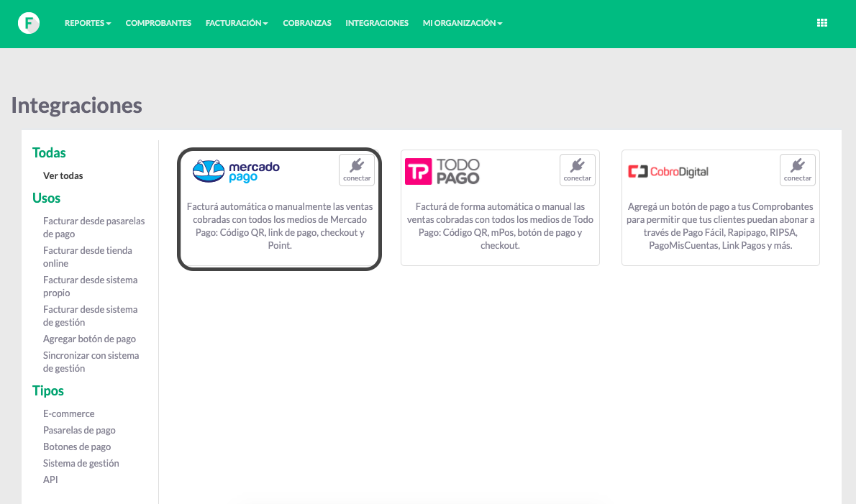Filter by API type

(50, 480)
